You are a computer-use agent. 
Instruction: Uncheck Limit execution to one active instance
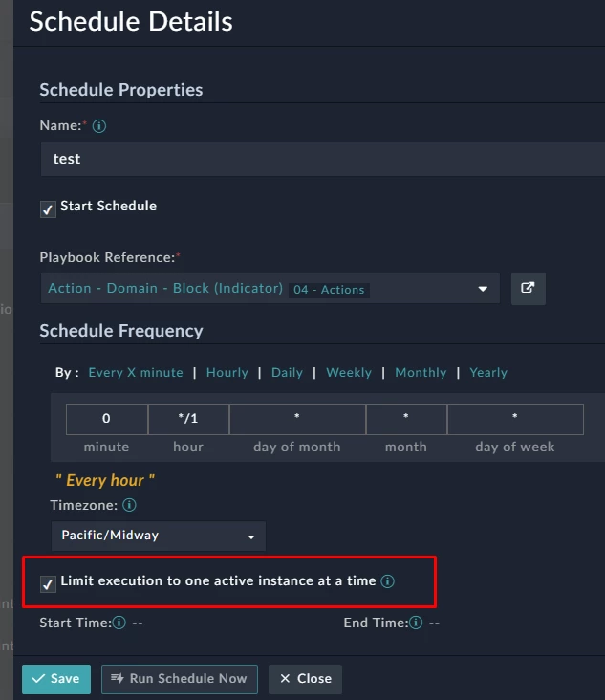click(48, 584)
